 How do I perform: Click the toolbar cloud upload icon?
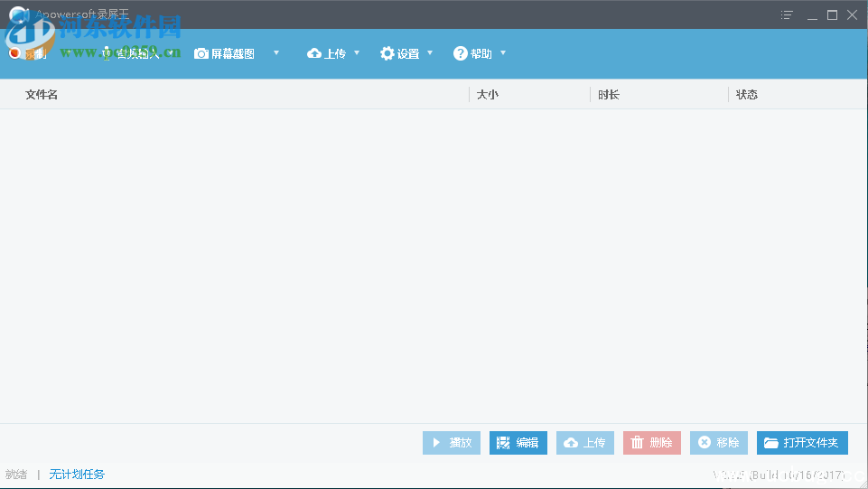pyautogui.click(x=314, y=53)
